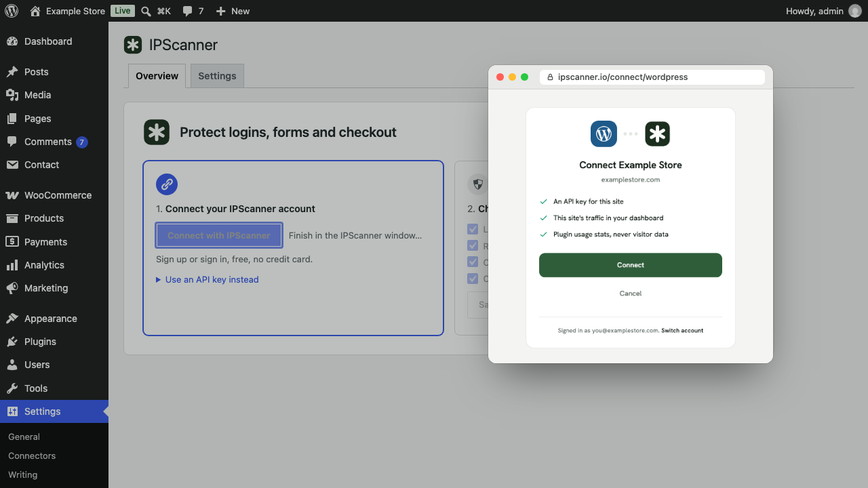Open WooCommerce icon in sidebar
Screen dimensions: 868x488
point(12,195)
